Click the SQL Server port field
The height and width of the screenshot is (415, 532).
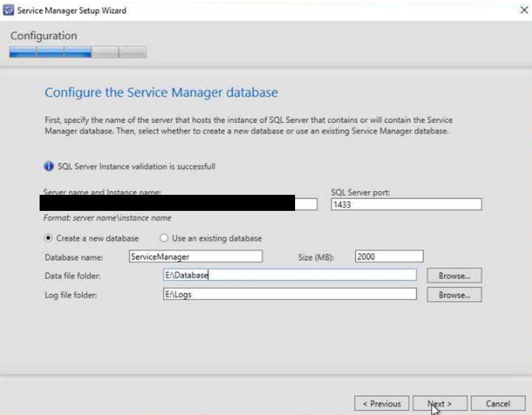tap(406, 204)
